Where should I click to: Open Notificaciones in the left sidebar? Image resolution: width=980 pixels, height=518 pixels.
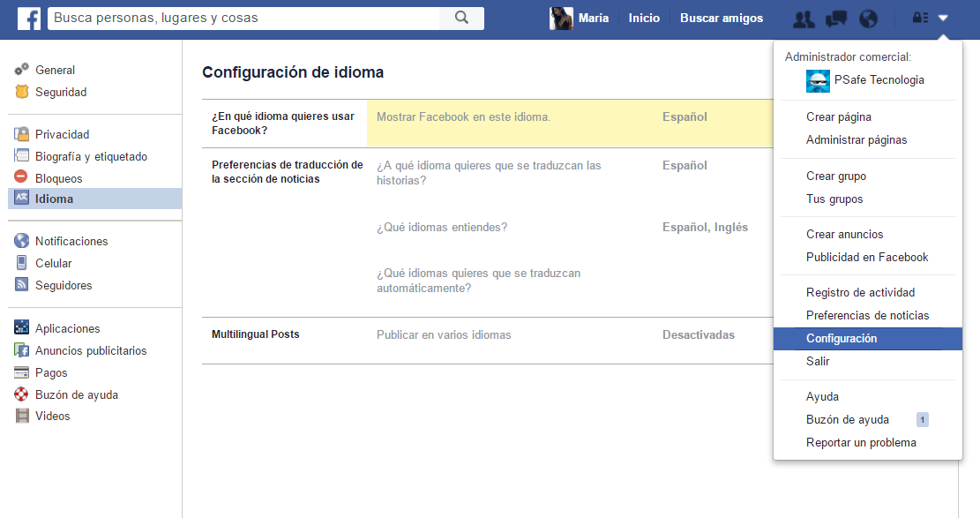(x=71, y=242)
